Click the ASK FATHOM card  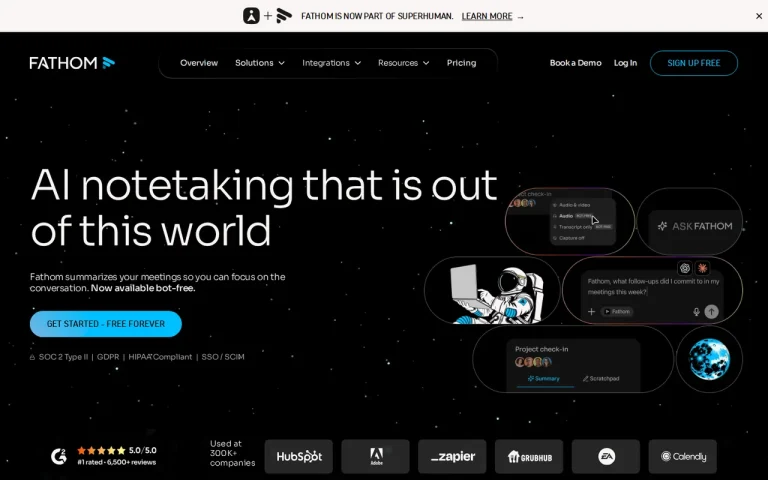[x=690, y=222]
